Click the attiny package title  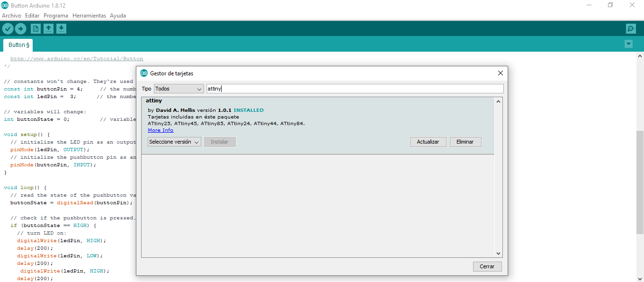[154, 100]
